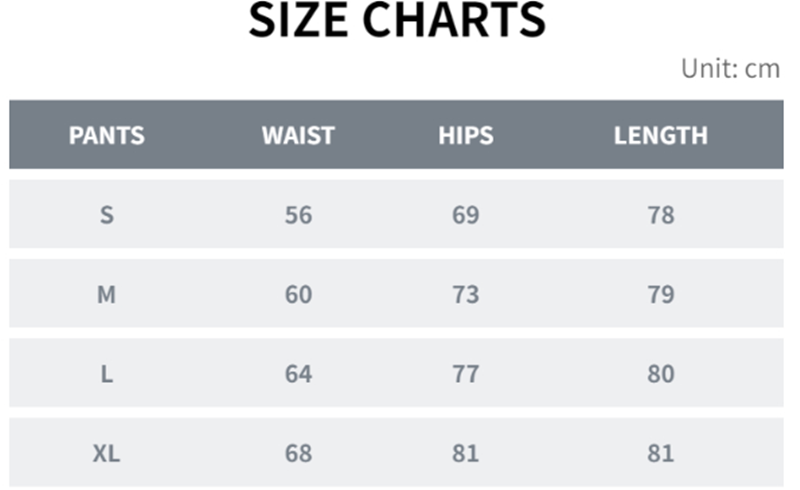Click the Unit: cm label
The width and height of the screenshot is (800, 490).
730,69
